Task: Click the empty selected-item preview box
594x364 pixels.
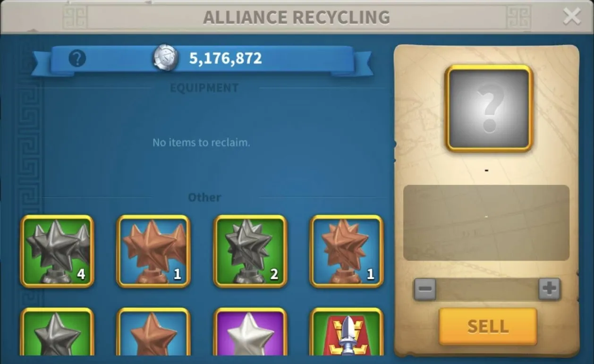Action: pos(489,109)
